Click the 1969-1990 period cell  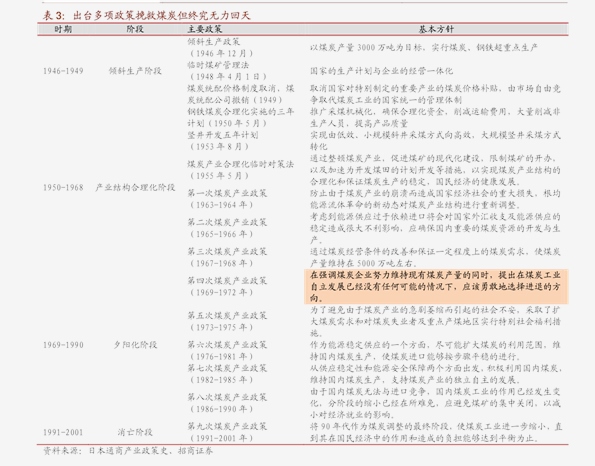(63, 345)
